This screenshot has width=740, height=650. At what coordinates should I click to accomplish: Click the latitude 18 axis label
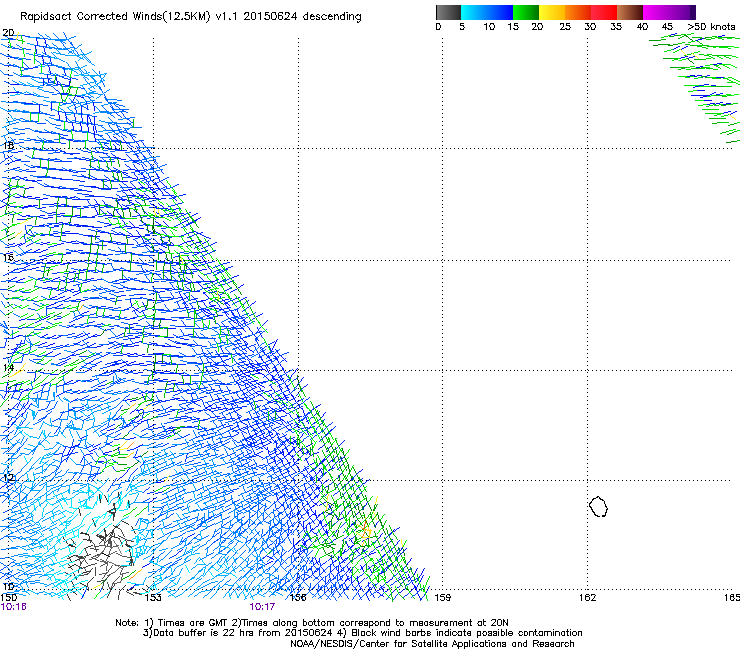pyautogui.click(x=8, y=145)
